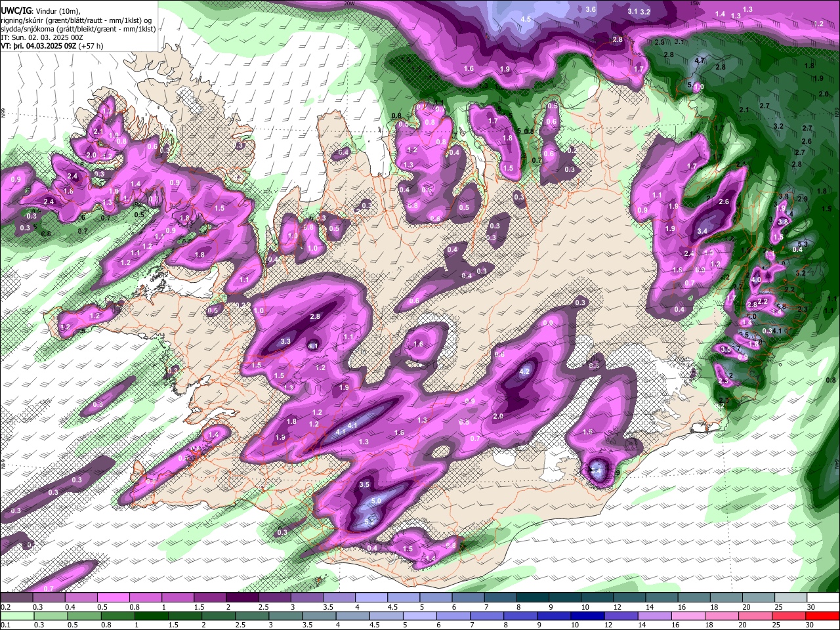The height and width of the screenshot is (630, 840).
Task: Select the dusky grey-purple 0.2–0.3 snow legend swatch
Action: pyautogui.click(x=16, y=598)
